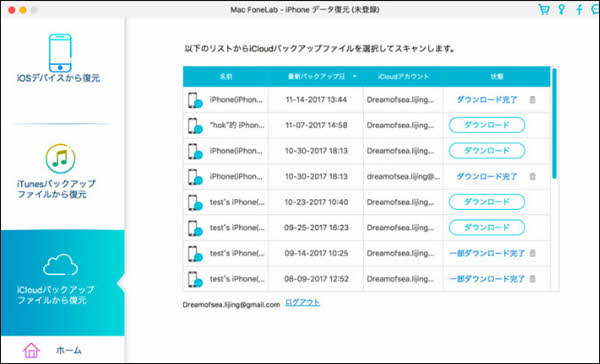Select date cell 09-25-2017 16:23
Viewport: 600px width, 364px height.
point(316,227)
